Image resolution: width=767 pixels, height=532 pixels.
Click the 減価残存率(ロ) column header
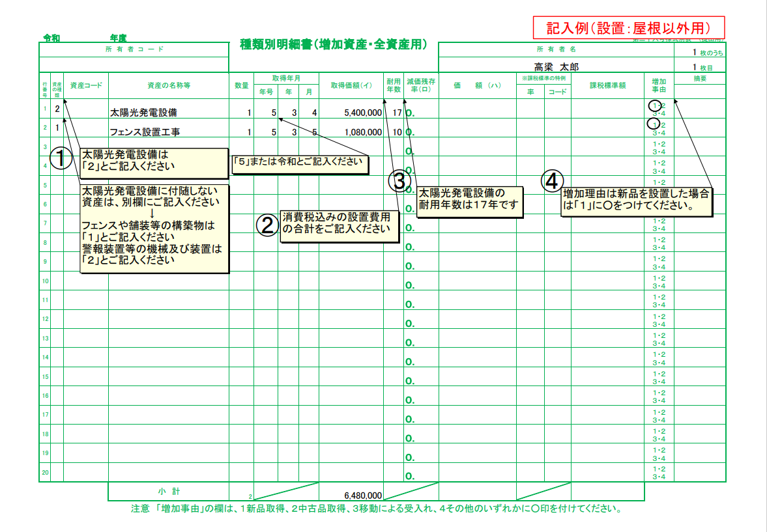click(x=421, y=85)
